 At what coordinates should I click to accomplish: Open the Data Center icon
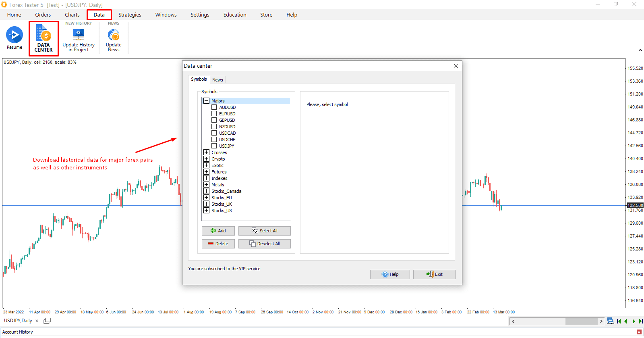click(43, 33)
